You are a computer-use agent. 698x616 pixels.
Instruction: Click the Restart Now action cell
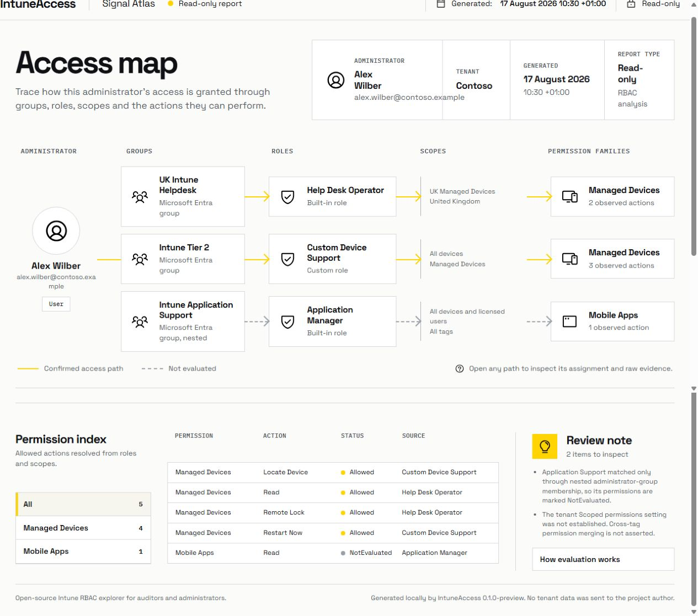[x=283, y=533]
